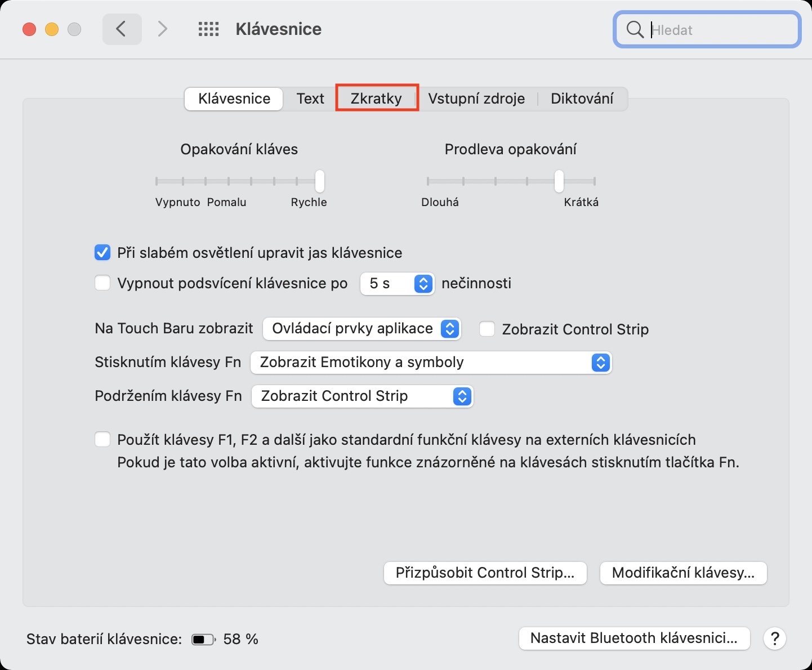Disable keyboard brightness adjustment in low light
The height and width of the screenshot is (670, 812).
[102, 253]
